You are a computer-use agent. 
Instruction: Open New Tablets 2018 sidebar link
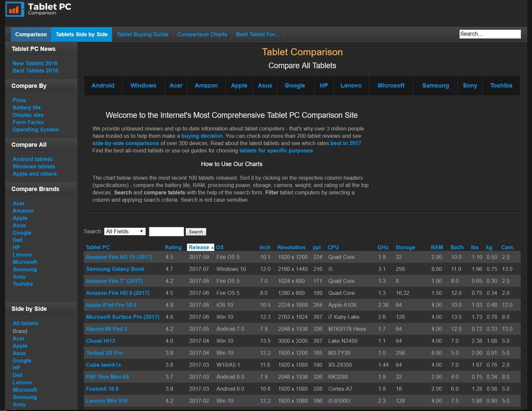tap(35, 63)
